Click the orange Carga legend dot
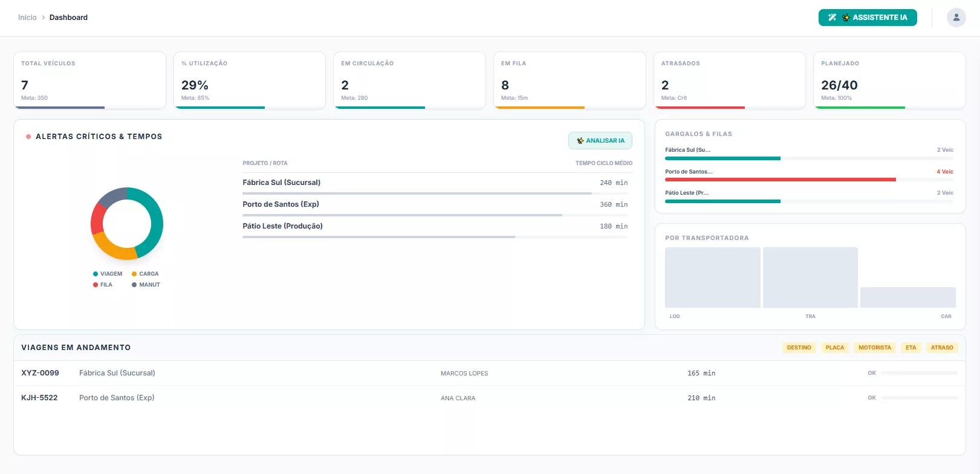 (x=134, y=274)
